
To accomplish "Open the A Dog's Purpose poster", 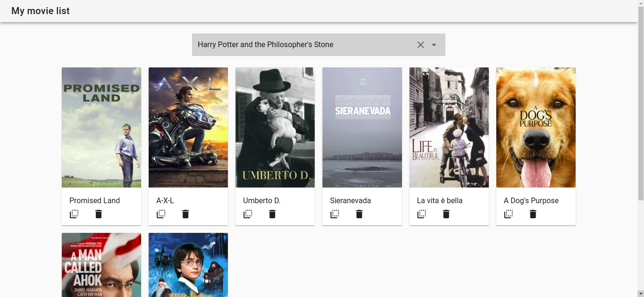I will pyautogui.click(x=536, y=127).
